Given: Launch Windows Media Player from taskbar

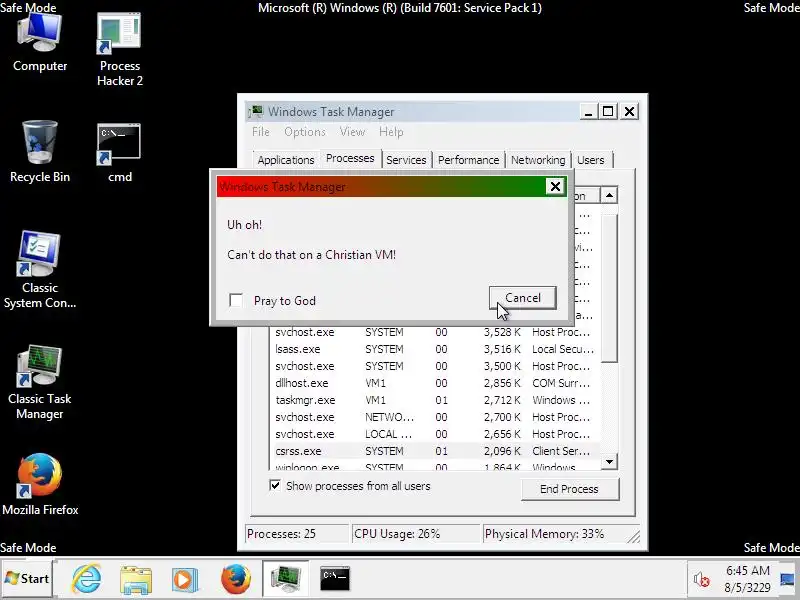Looking at the screenshot, I should (185, 579).
